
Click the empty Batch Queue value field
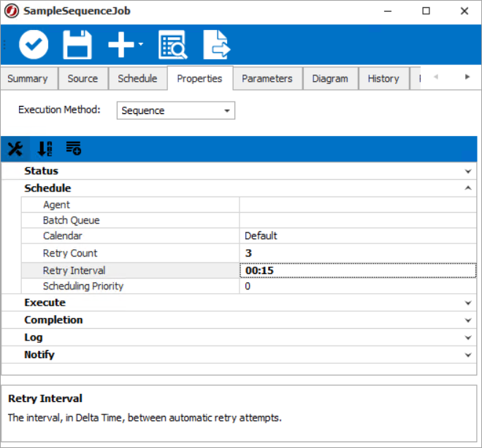click(x=358, y=220)
